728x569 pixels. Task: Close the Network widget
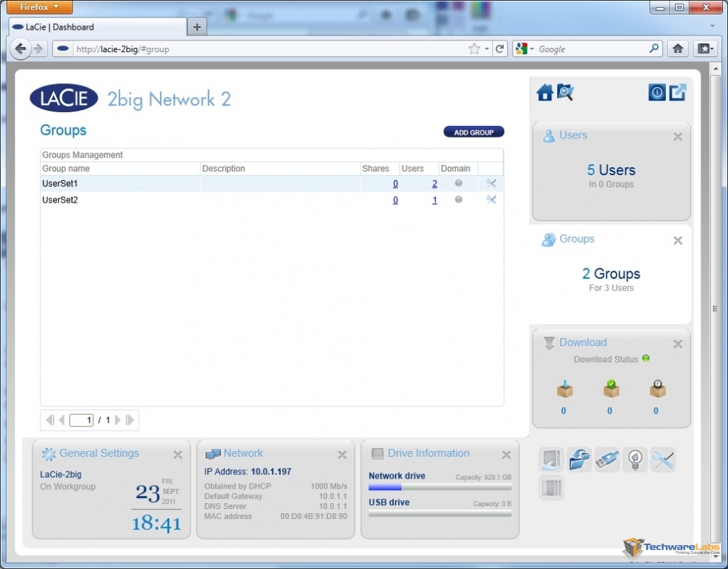click(x=342, y=455)
